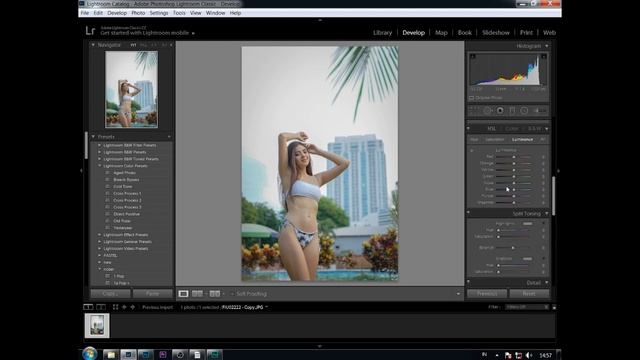Click the Reset button
640x360 pixels.
click(x=529, y=293)
